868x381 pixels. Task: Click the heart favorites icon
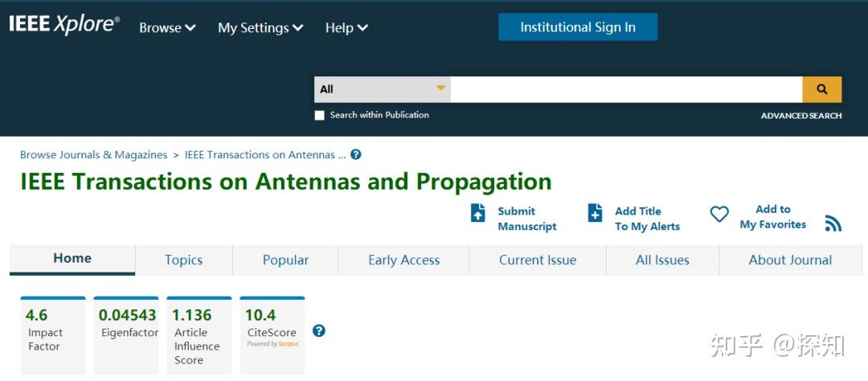coord(719,214)
